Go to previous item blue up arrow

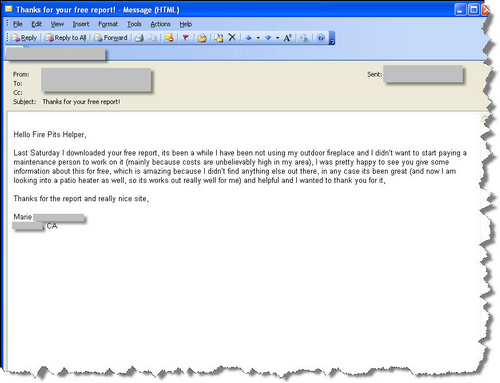248,38
